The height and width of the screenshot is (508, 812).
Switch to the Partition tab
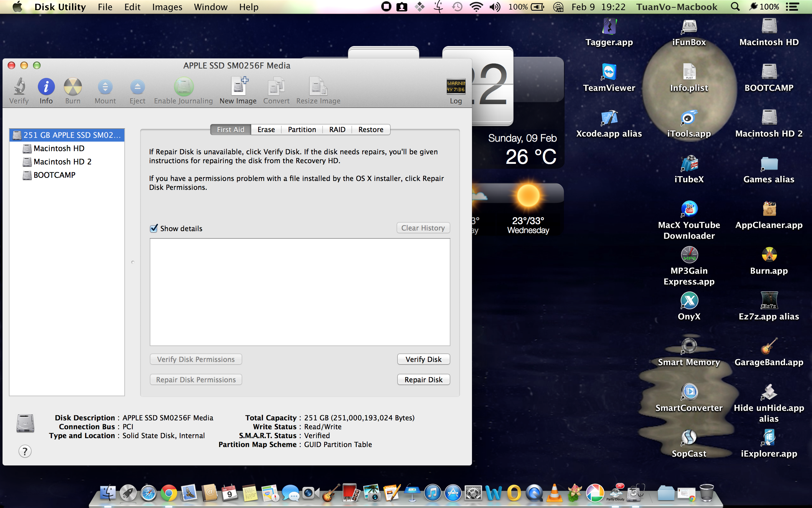click(x=302, y=130)
